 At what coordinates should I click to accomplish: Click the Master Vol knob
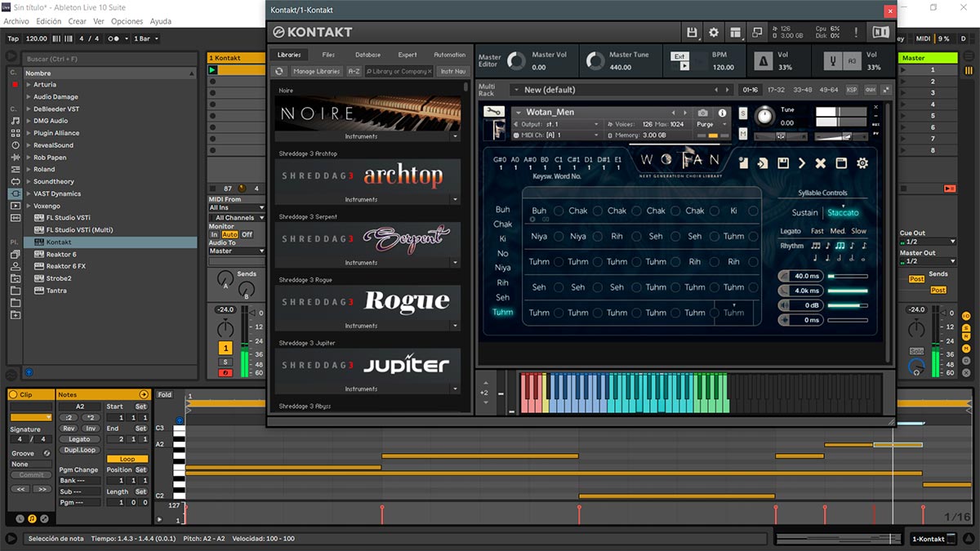coord(515,61)
